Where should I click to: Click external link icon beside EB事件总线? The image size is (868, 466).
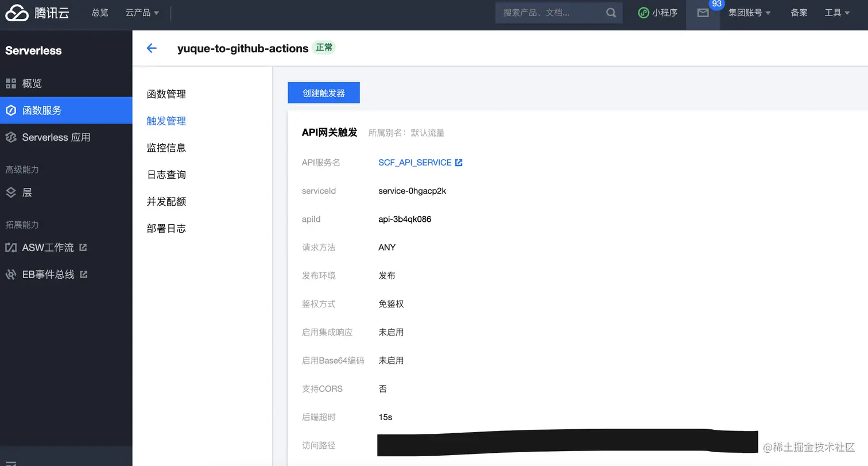coord(84,275)
